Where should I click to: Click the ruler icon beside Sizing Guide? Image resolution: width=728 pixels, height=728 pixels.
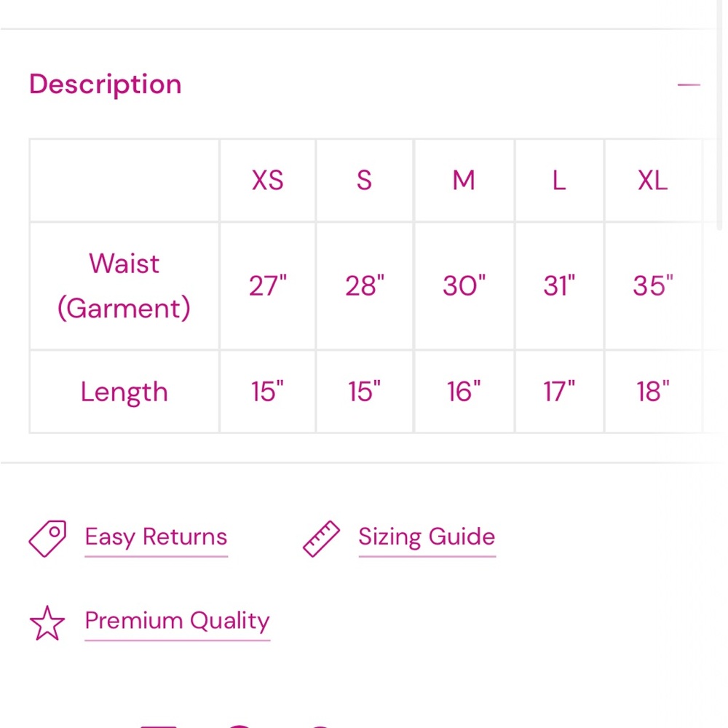click(x=321, y=539)
